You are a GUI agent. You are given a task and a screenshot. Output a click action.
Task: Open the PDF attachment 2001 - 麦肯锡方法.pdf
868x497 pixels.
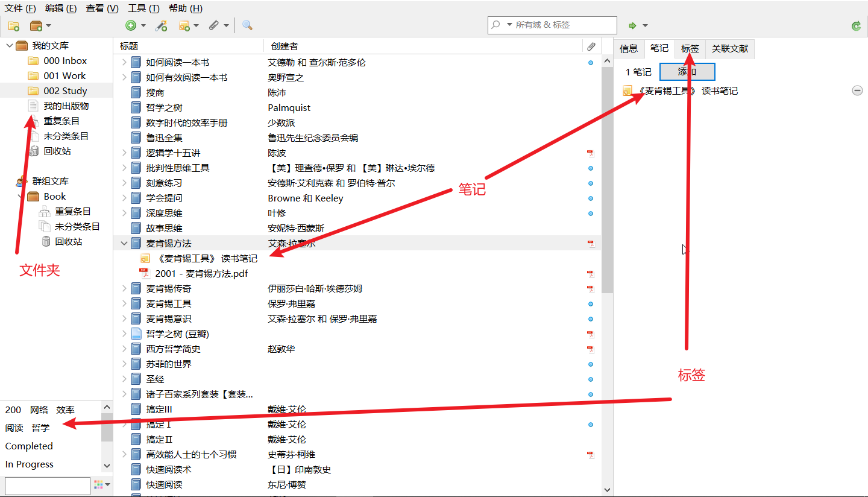coord(201,273)
